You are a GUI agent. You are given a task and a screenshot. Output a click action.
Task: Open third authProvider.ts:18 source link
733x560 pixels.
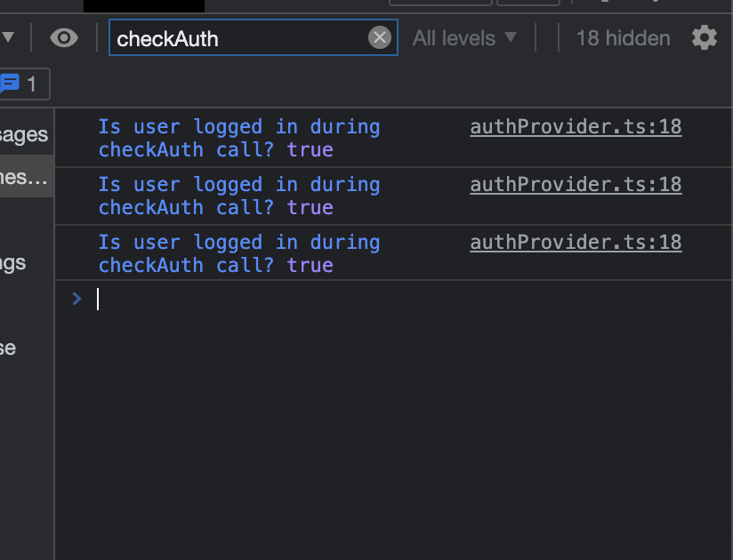click(x=576, y=243)
